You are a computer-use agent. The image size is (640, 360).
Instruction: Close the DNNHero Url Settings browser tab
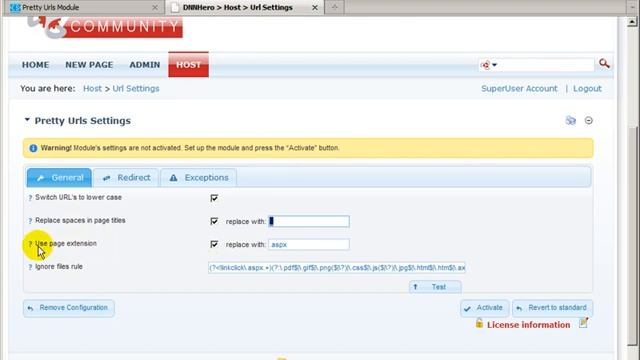tap(315, 7)
